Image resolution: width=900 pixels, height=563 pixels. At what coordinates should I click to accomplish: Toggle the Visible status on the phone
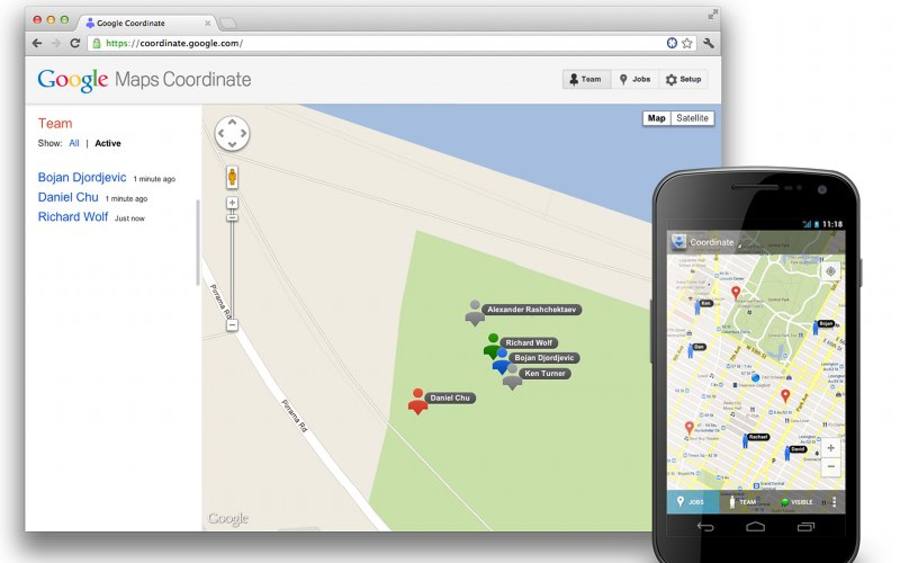tap(796, 502)
